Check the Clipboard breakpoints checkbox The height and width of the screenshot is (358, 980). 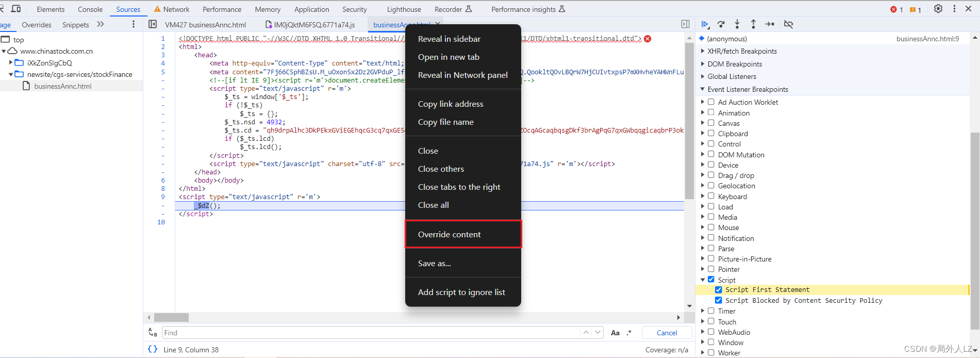coord(711,133)
